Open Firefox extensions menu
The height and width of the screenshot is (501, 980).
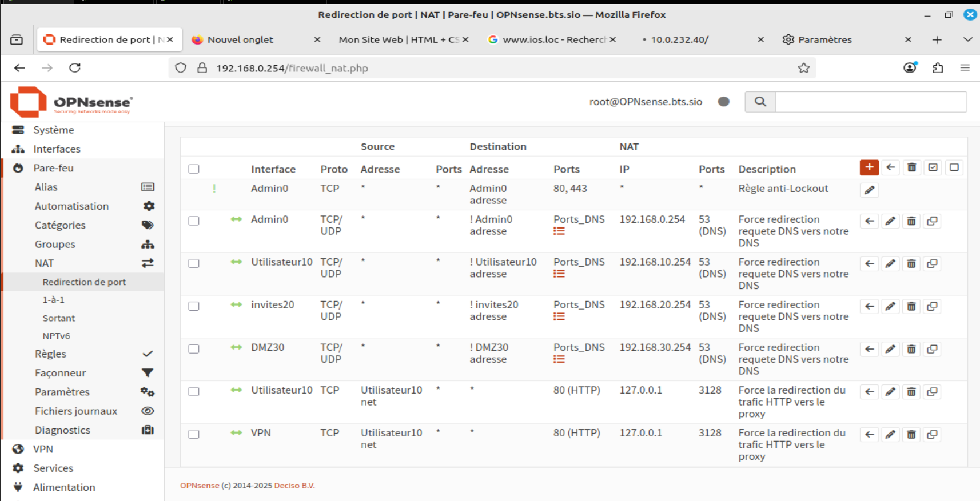(x=938, y=68)
